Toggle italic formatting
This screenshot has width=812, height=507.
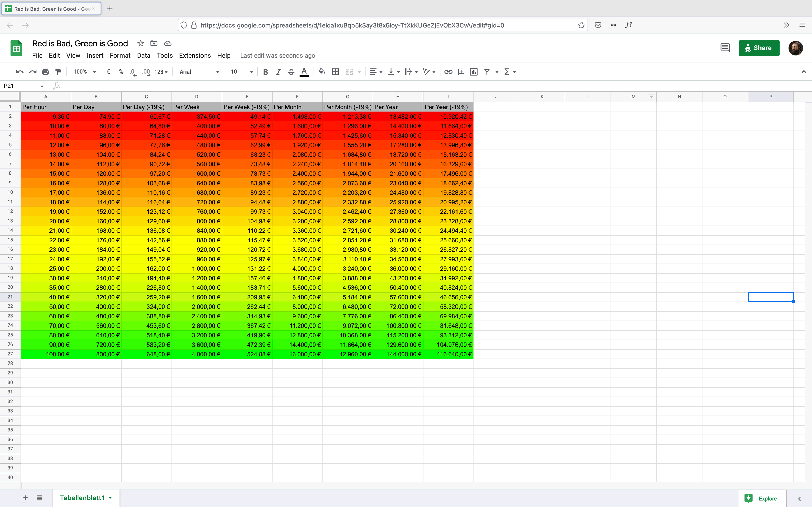(x=278, y=72)
